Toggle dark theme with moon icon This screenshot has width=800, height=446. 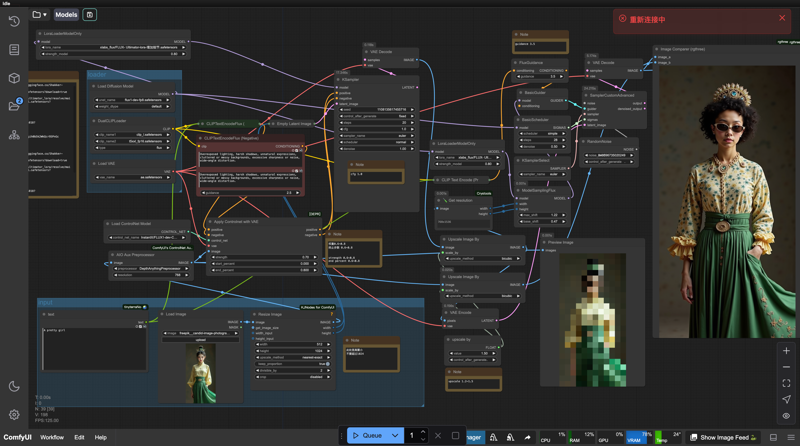(x=14, y=386)
